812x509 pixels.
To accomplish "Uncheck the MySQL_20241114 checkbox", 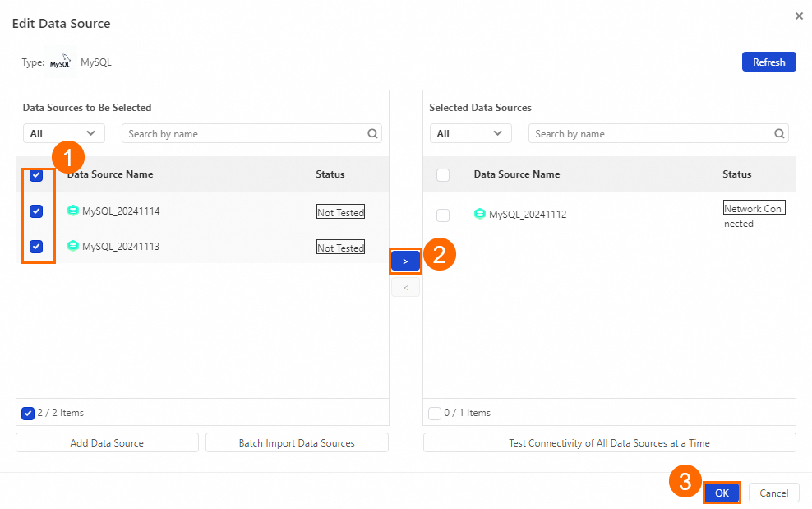I will [36, 211].
